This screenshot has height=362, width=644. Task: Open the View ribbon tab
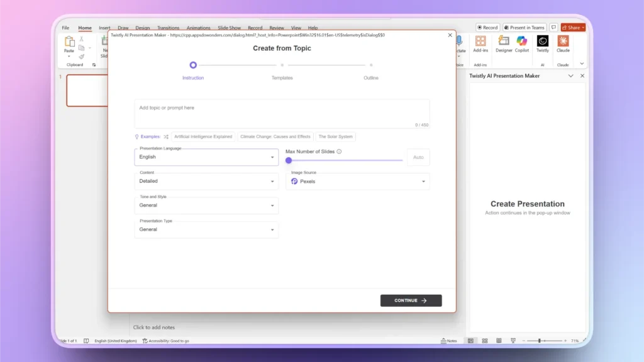(x=296, y=28)
